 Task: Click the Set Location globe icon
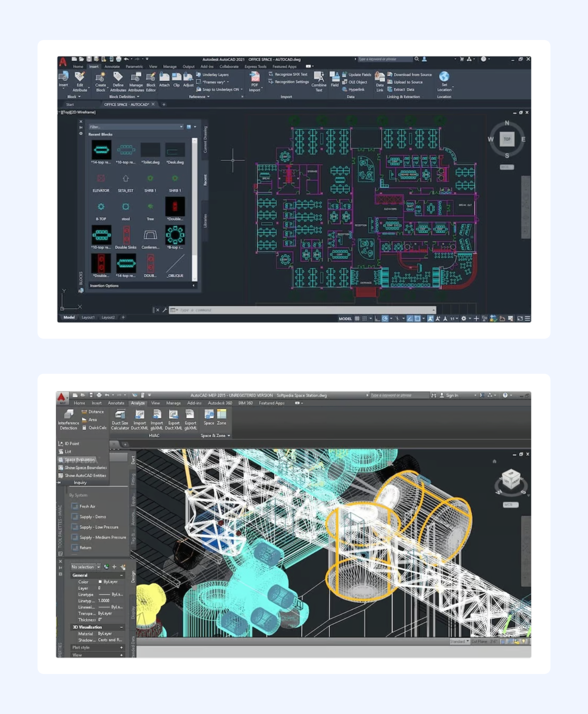pyautogui.click(x=444, y=76)
